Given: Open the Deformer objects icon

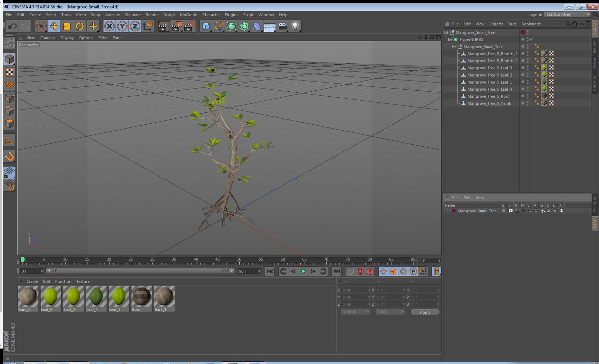Looking at the screenshot, I should 257,26.
